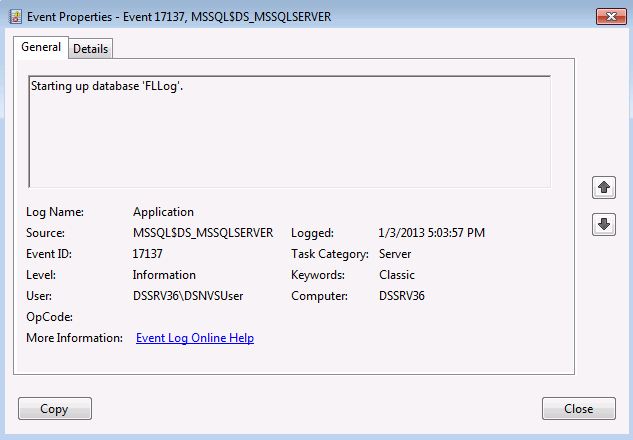The height and width of the screenshot is (440, 633).
Task: Click the 'Starting up database' message text
Action: point(107,87)
